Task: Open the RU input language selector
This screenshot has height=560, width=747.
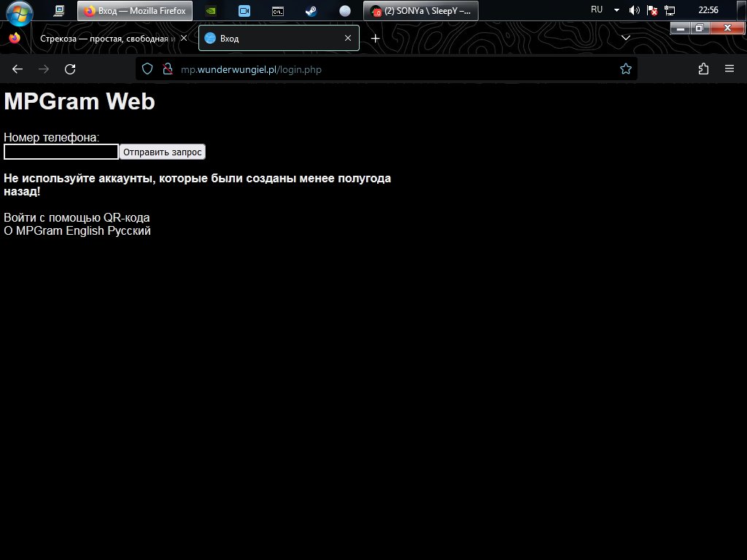Action: 597,9
